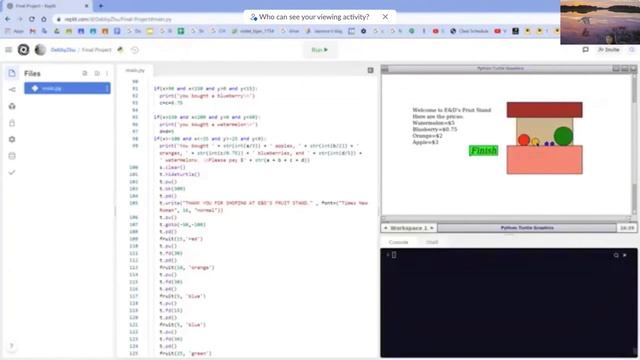Click the small orange fruit on the stand

(535, 142)
